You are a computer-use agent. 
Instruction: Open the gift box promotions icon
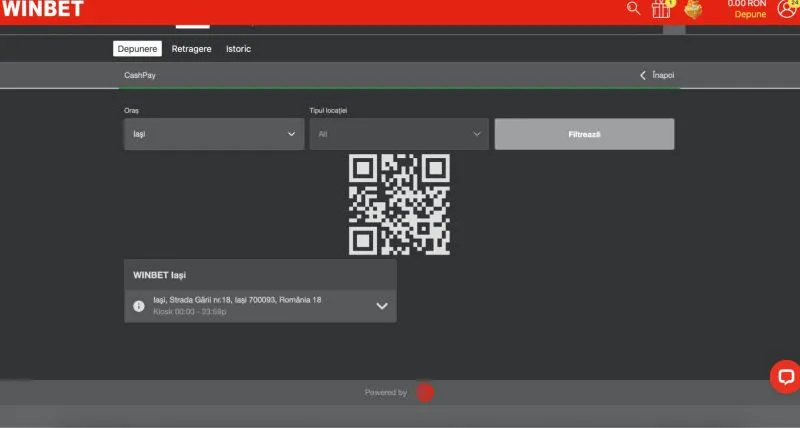pos(662,9)
